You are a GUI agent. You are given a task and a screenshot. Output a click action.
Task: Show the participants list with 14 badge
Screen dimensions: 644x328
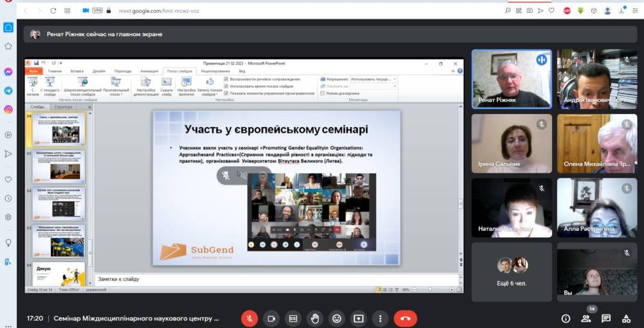pos(586,318)
